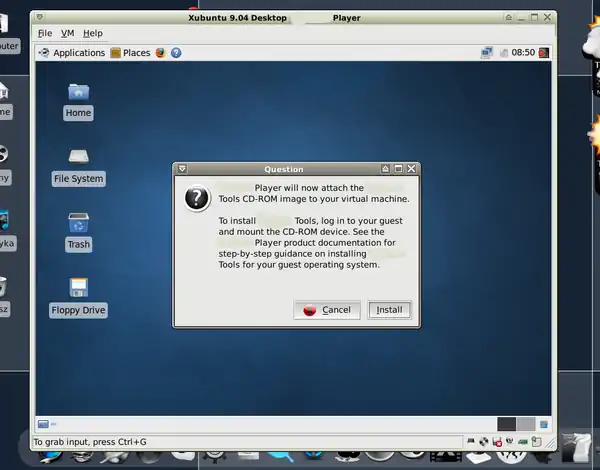Open the Help menu of Player
600x470 pixels.
coord(93,33)
